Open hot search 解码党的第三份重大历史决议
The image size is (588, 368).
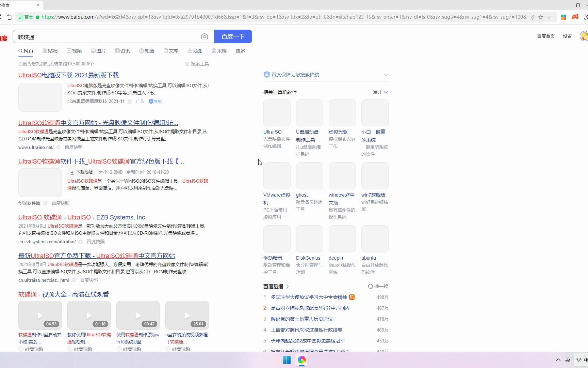tap(302, 319)
